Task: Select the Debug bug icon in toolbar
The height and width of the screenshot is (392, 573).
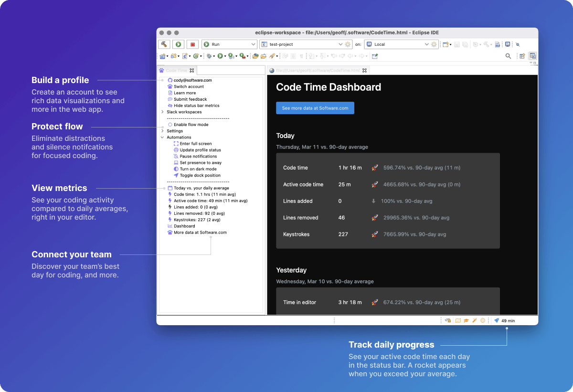Action: coord(210,56)
